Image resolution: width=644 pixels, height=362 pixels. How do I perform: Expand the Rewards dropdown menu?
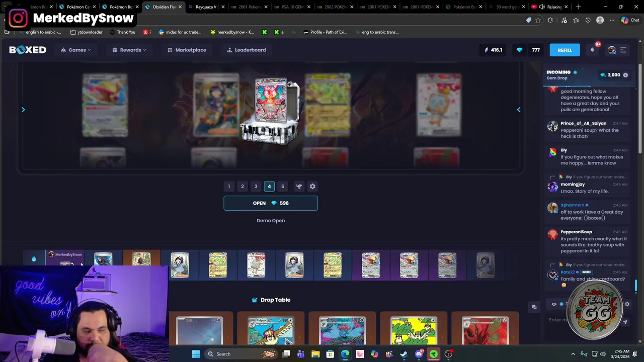tap(129, 50)
